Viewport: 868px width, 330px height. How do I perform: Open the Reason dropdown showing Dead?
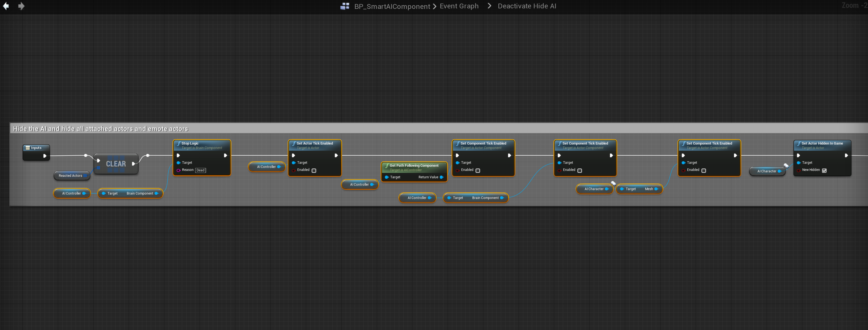click(x=201, y=170)
